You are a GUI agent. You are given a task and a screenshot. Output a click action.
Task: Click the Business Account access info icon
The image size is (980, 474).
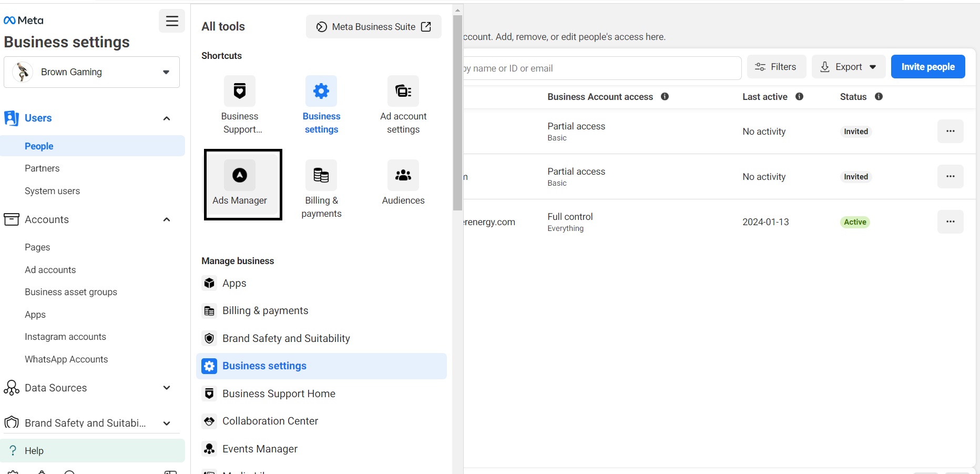(x=665, y=97)
